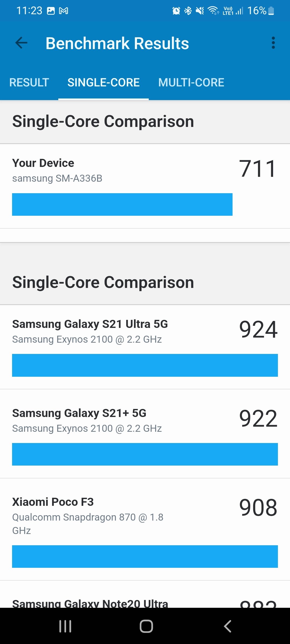Tap the navigation bar back chevron
The width and height of the screenshot is (290, 644).
tap(227, 626)
